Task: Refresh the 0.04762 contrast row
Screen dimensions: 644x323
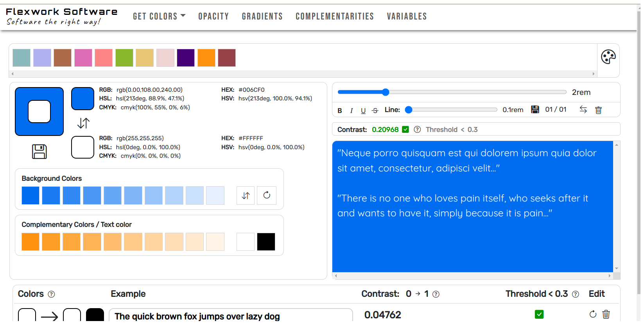Action: tap(593, 314)
